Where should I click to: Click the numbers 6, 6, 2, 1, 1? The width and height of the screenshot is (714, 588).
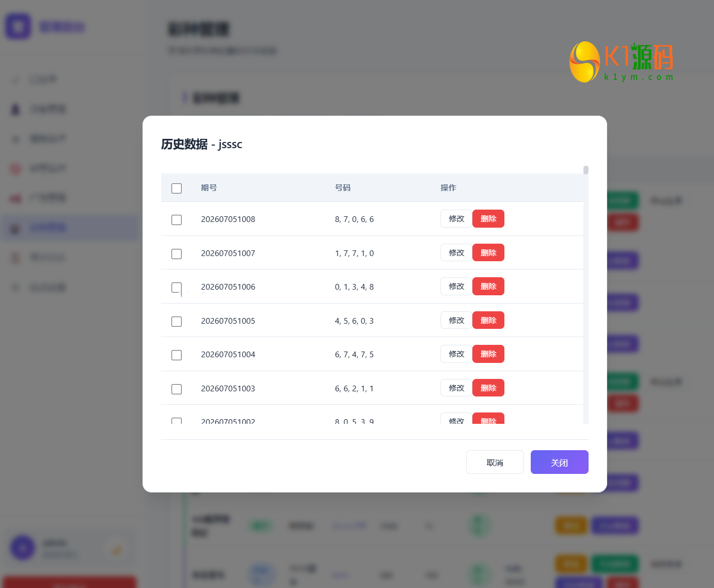click(x=354, y=389)
